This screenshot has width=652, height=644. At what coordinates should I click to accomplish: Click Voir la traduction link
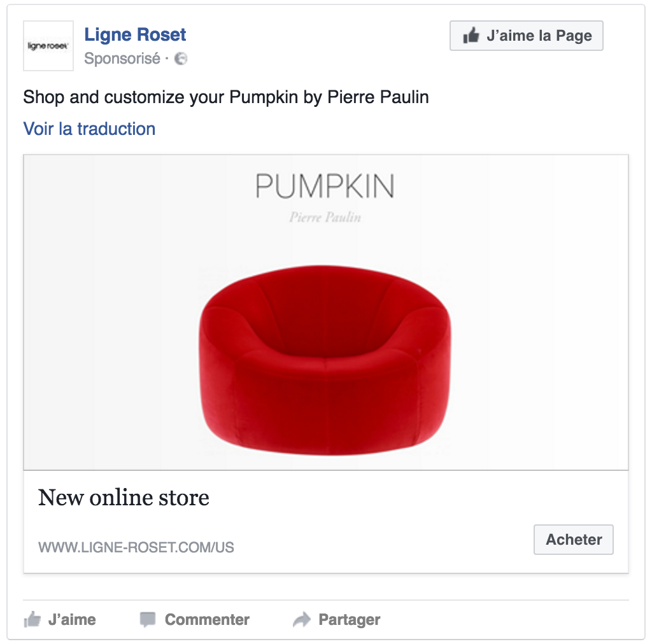[89, 129]
